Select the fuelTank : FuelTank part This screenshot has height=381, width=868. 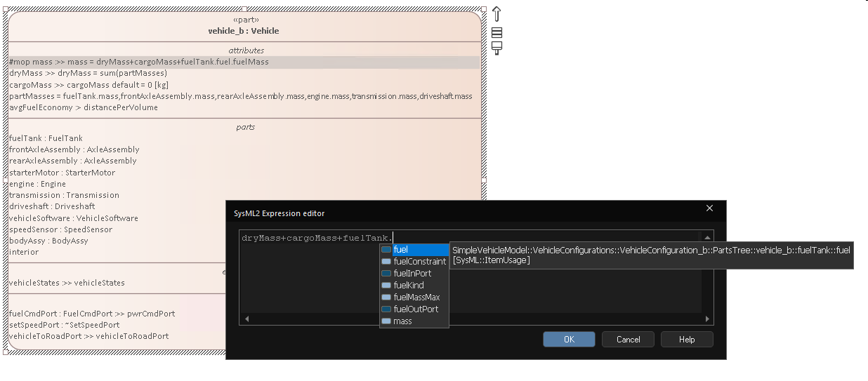click(46, 138)
